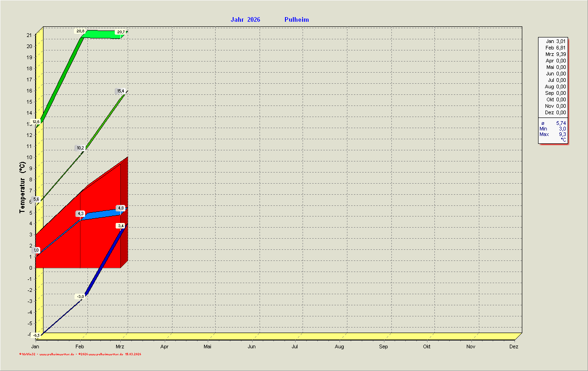Click the 4,3 data label at February
The height and width of the screenshot is (371, 588).
click(80, 214)
